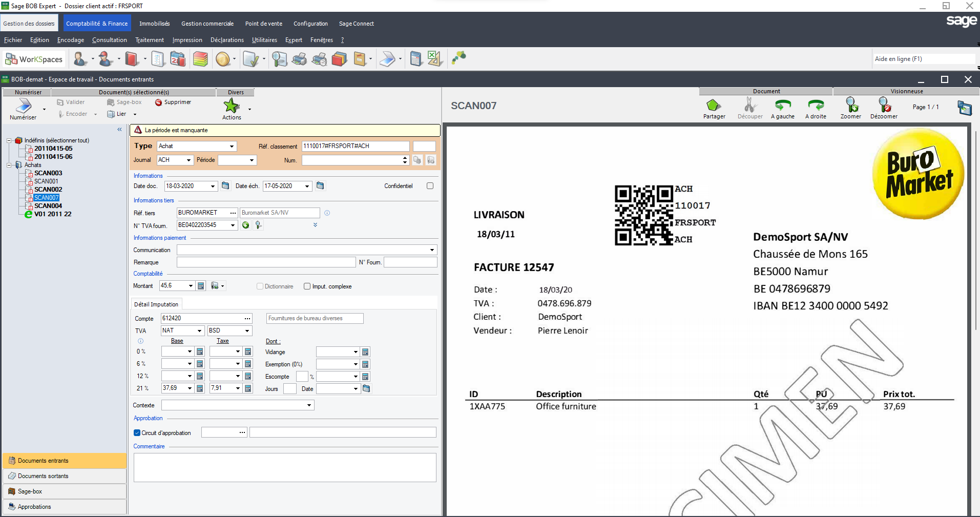Open the Communication dropdown
This screenshot has height=517, width=980.
pos(432,250)
